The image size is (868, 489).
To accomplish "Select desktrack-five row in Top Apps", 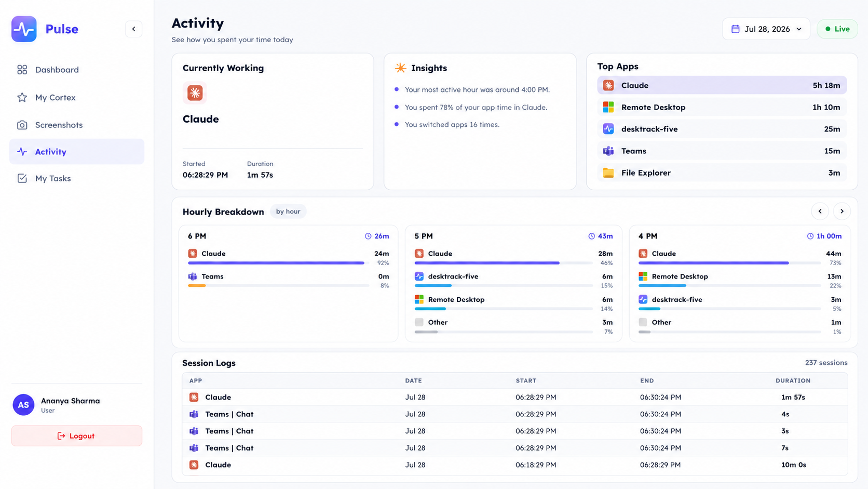I will [x=722, y=129].
